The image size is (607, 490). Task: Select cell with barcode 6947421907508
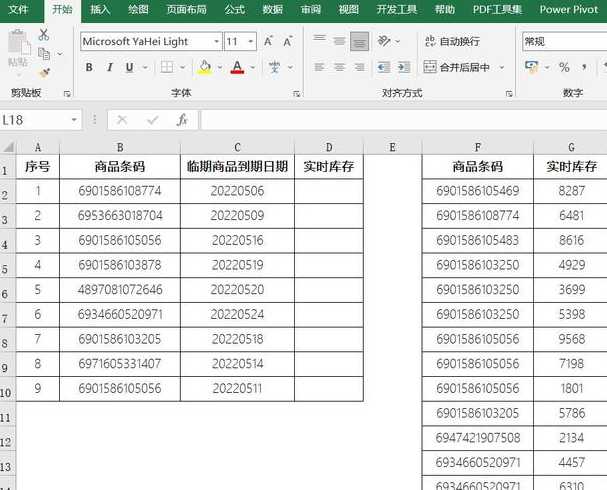pyautogui.click(x=478, y=438)
